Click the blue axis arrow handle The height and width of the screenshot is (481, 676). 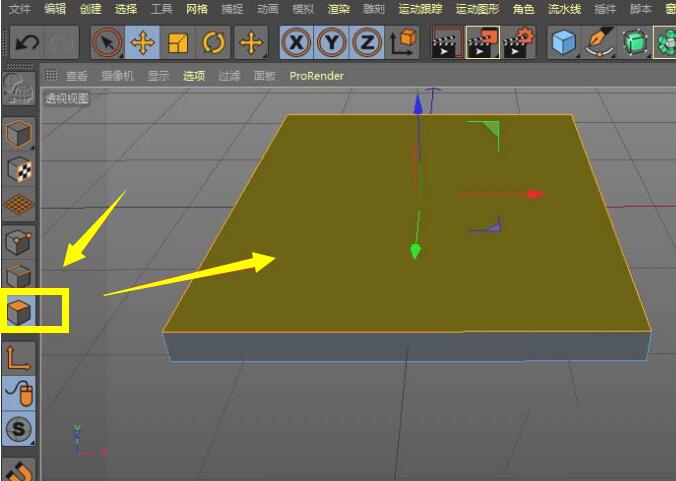click(x=418, y=103)
